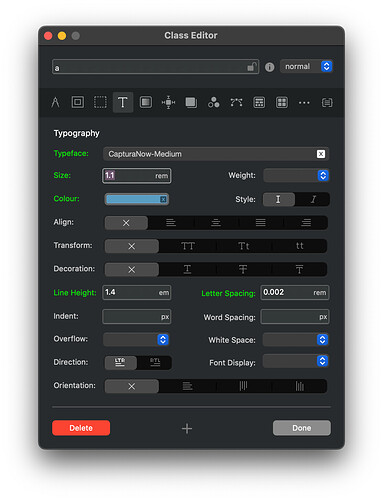Open the Font Display dropdown

point(296,361)
